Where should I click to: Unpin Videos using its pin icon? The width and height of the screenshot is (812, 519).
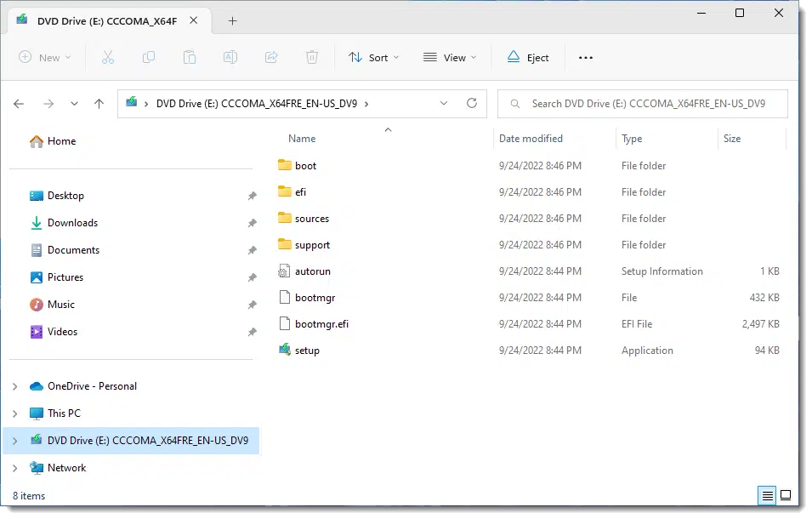pos(253,332)
